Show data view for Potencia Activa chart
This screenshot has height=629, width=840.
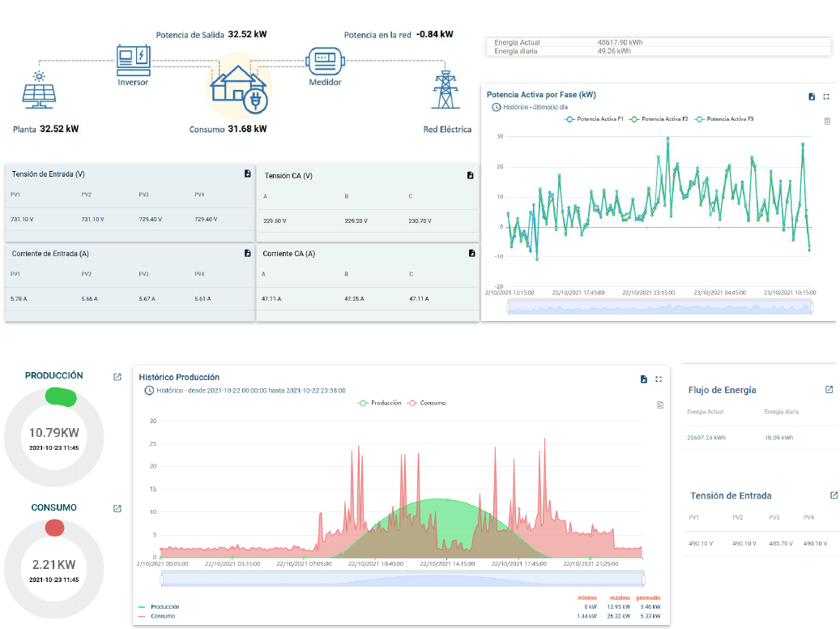coord(827,121)
